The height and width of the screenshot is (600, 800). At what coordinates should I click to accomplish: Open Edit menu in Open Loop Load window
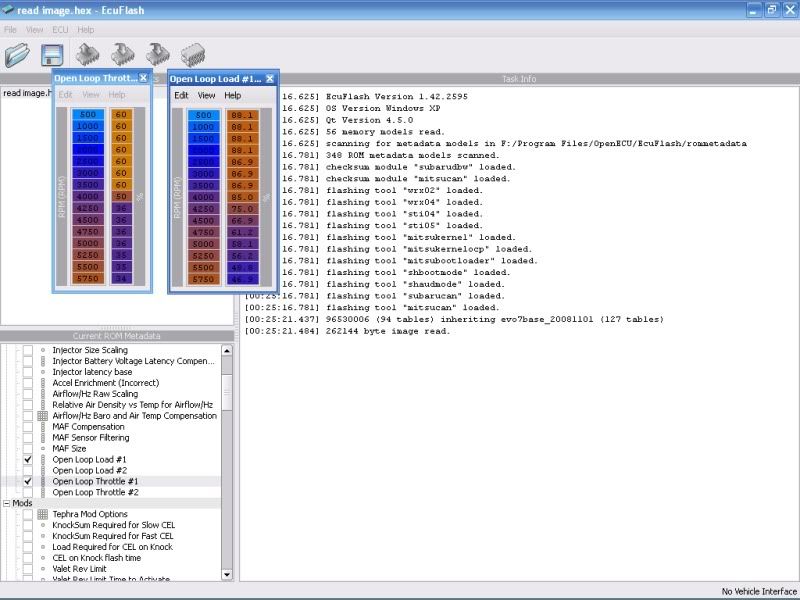tap(181, 95)
